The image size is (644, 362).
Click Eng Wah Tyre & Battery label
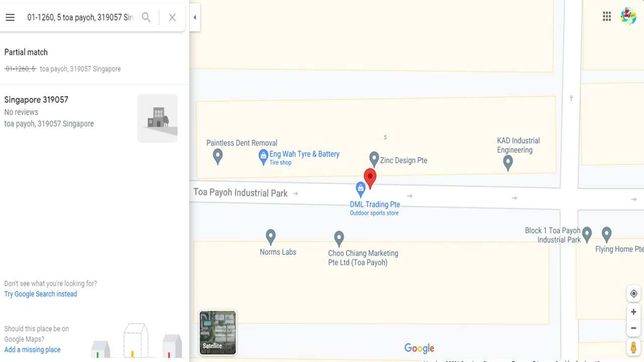tap(304, 154)
